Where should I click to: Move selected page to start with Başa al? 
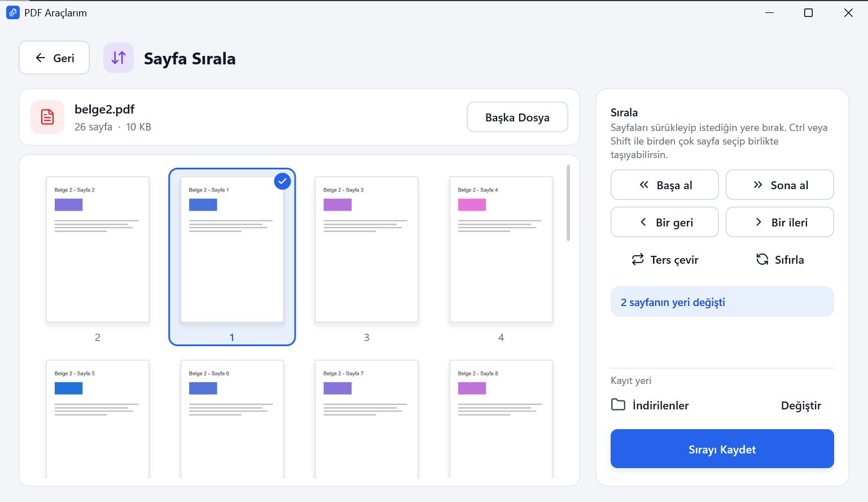point(665,185)
